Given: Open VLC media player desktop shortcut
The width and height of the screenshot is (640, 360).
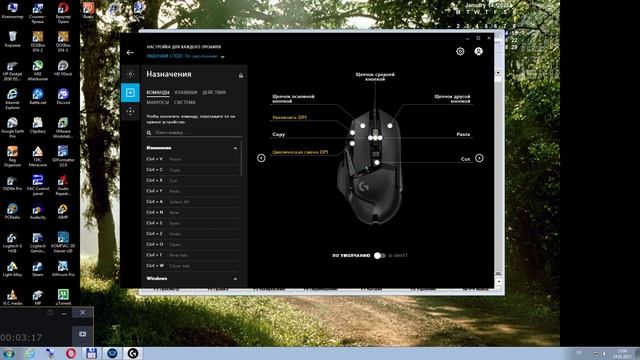Looking at the screenshot, I should pos(12,297).
